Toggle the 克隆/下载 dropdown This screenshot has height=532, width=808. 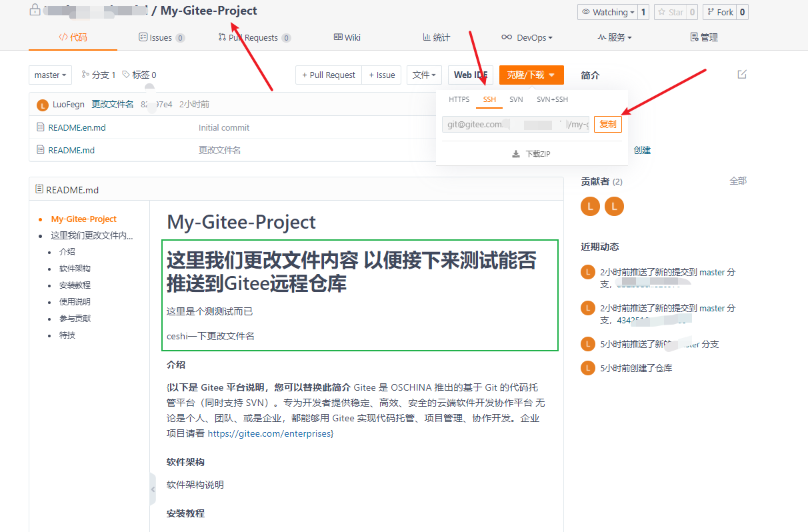coord(531,75)
